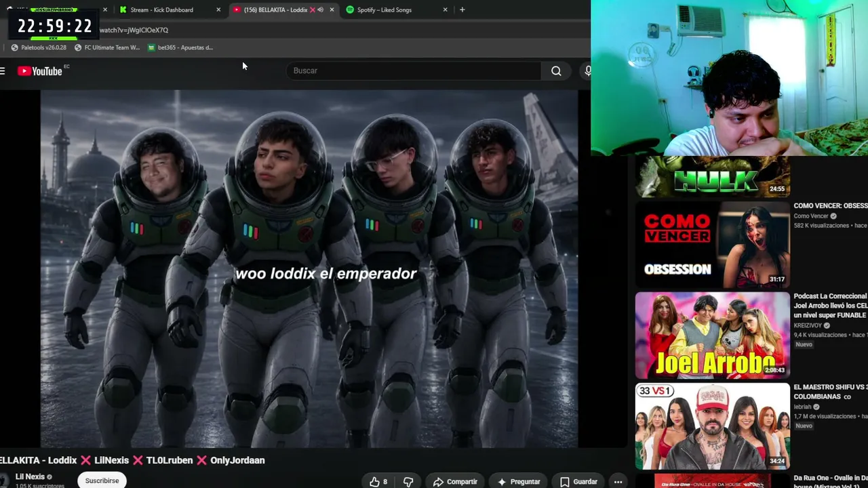Open the KREIZIVOY channel link
Image resolution: width=868 pixels, height=488 pixels.
pos(809,325)
